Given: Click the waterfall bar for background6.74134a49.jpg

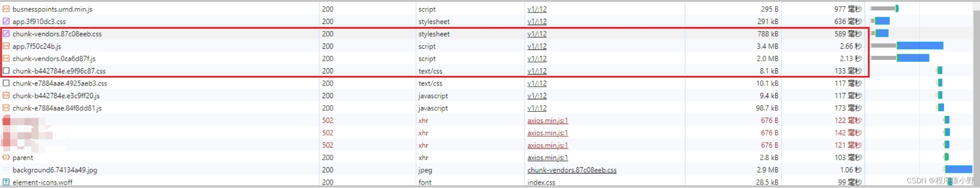Looking at the screenshot, I should click(958, 169).
